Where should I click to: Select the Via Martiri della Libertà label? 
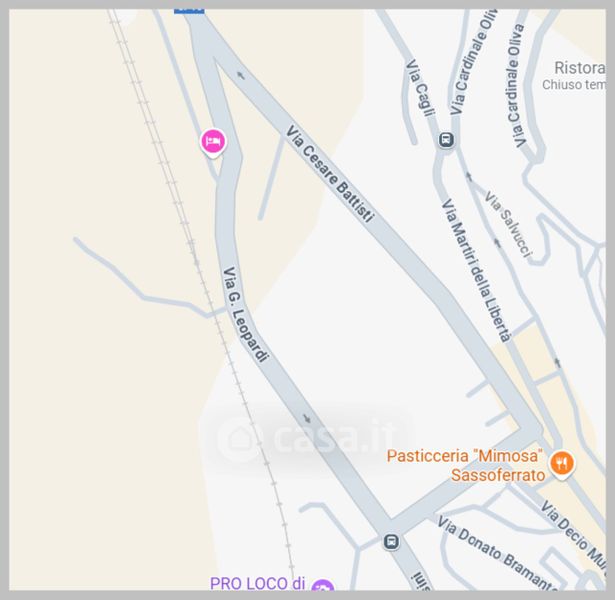pos(476,270)
